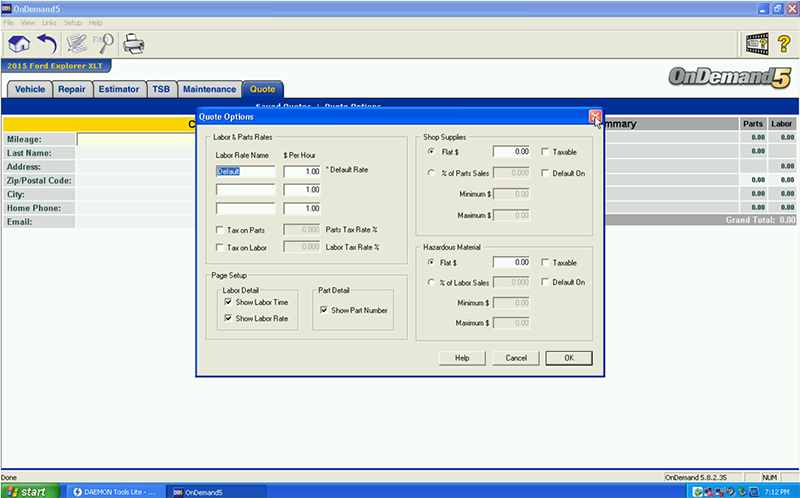This screenshot has height=498, width=800.
Task: Open the Windows Start menu
Action: [30, 491]
